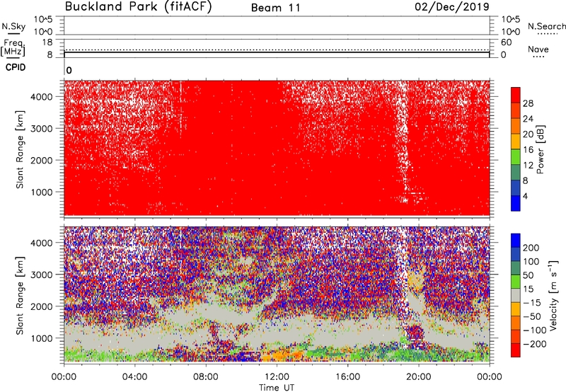The image size is (566, 392).
Task: Click the 'Velocity [m s-1]' colorbar label
Action: [554, 295]
